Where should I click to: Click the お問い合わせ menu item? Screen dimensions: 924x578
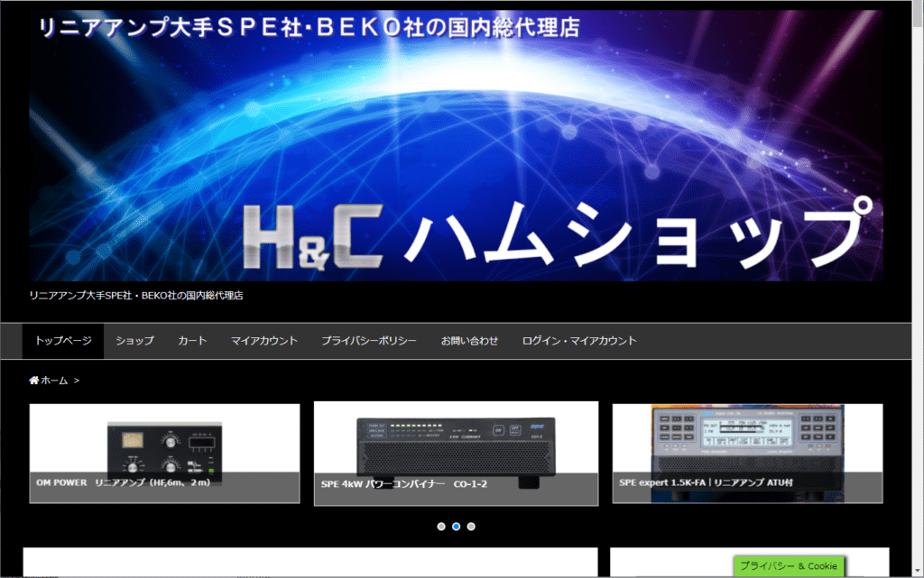point(469,341)
